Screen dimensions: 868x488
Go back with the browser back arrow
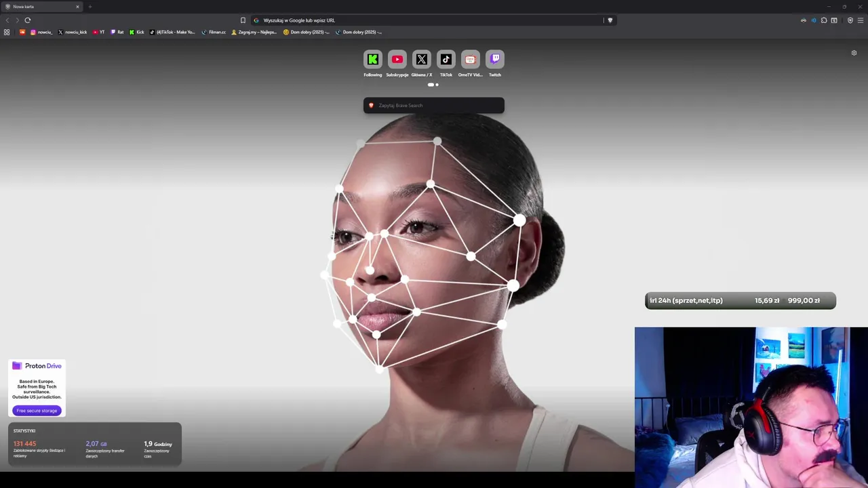point(7,20)
